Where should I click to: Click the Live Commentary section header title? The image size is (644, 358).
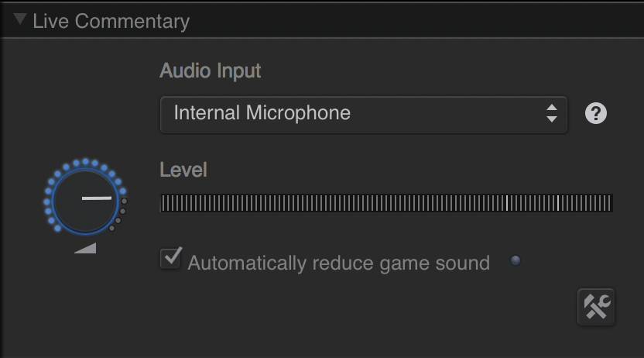111,22
